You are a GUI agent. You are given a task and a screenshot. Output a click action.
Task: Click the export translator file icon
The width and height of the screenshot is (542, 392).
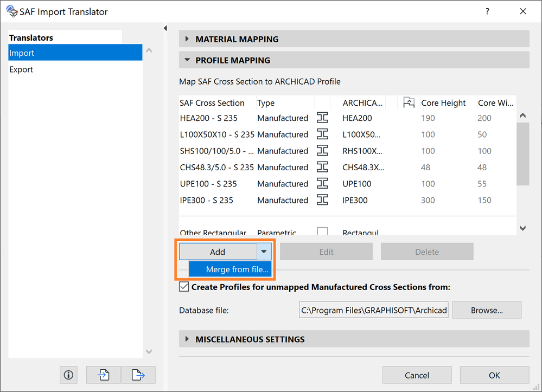[x=138, y=375]
